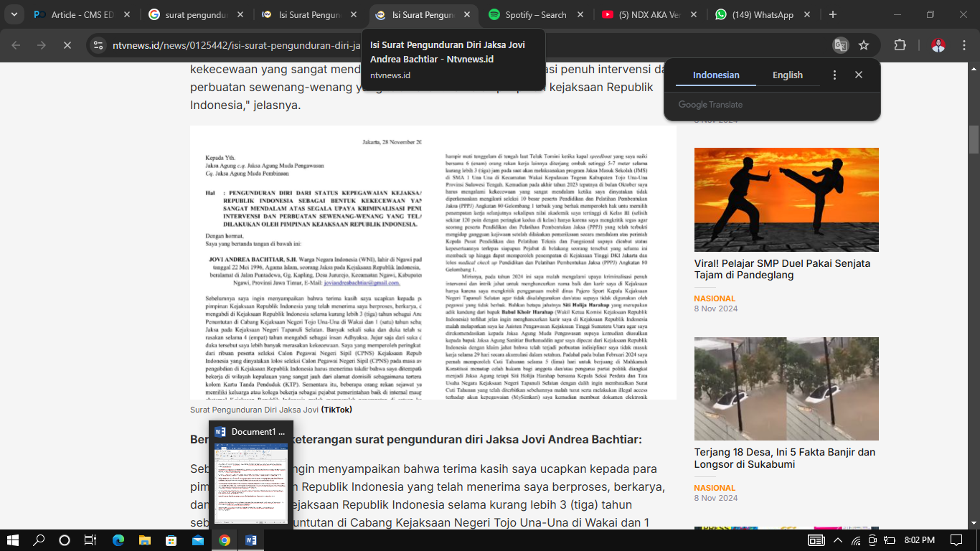Expand hidden icons with the tray chevron
980x551 pixels.
point(837,541)
